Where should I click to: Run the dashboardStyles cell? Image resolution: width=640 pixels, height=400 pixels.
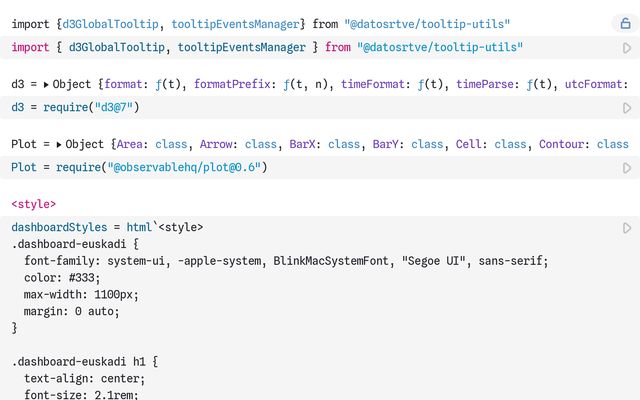point(627,228)
